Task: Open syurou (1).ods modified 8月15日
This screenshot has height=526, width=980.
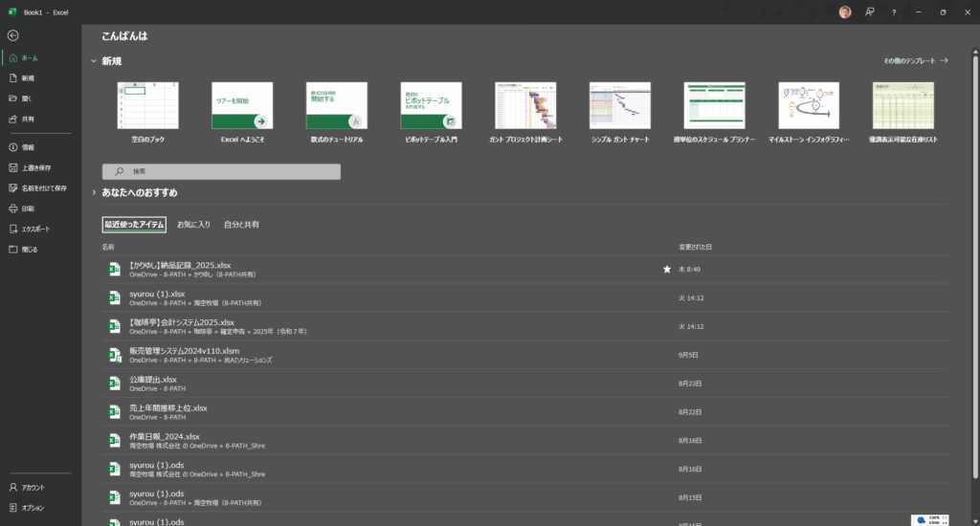Action: [525, 497]
